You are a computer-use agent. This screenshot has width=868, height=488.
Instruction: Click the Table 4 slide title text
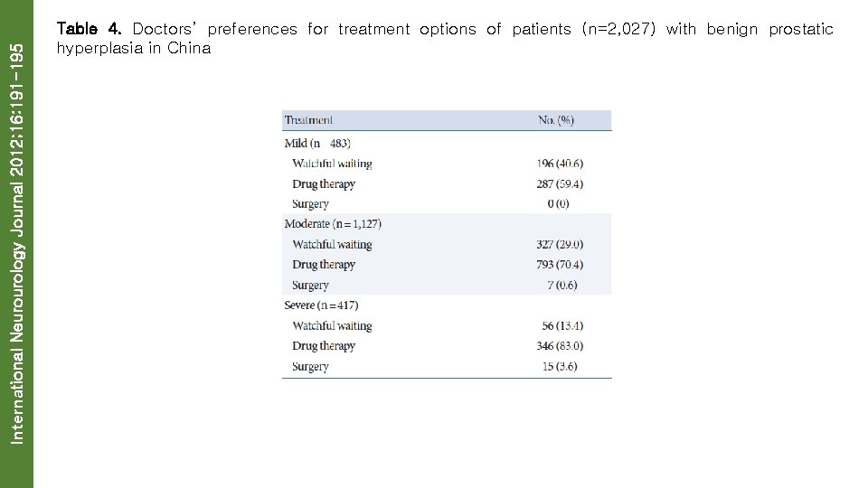444,38
